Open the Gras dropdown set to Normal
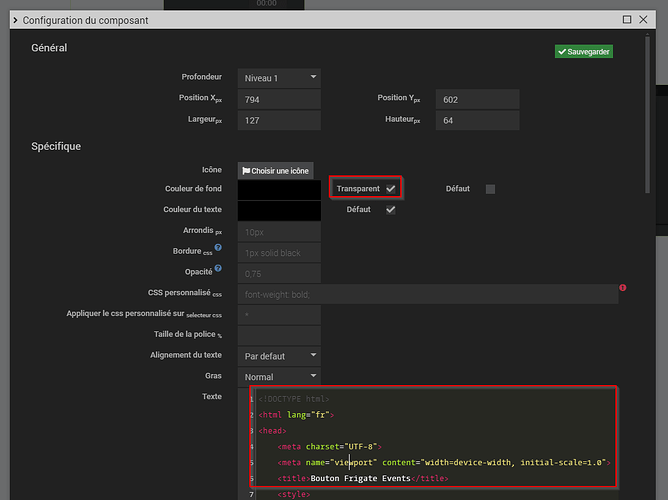Viewport: 668px width, 500px height. point(279,376)
